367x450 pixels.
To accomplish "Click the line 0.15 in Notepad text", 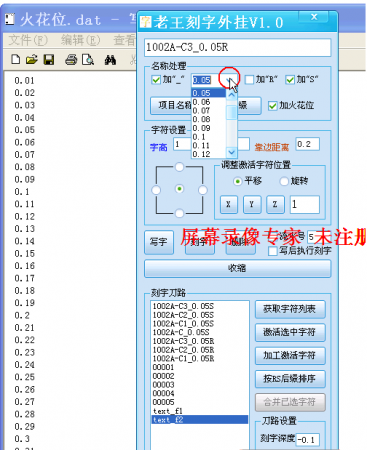I will coord(24,254).
